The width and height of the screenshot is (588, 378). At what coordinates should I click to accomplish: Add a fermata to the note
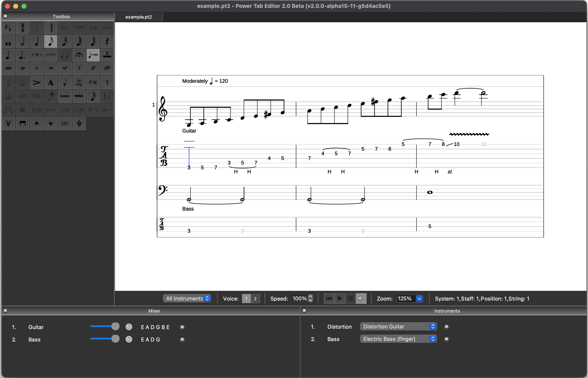tap(79, 55)
